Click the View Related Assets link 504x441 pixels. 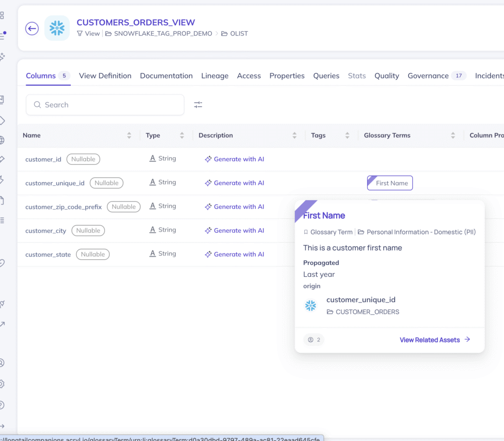coord(430,339)
